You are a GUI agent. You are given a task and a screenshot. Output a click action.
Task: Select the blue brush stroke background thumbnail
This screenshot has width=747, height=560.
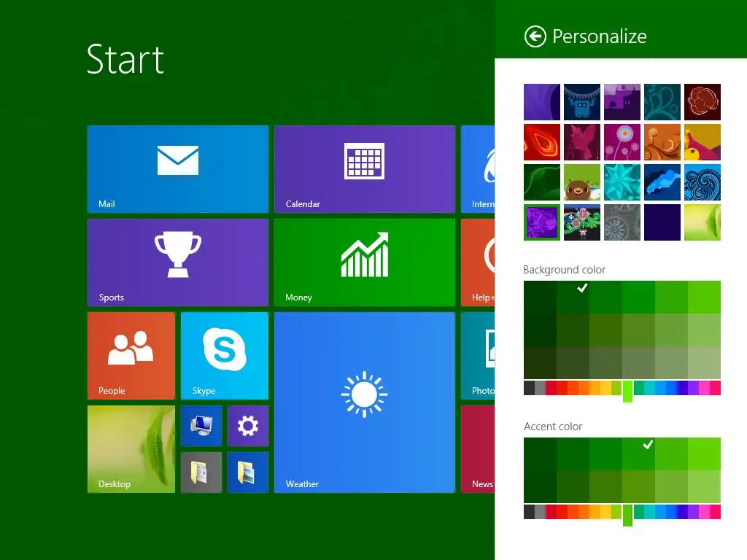pyautogui.click(x=662, y=182)
